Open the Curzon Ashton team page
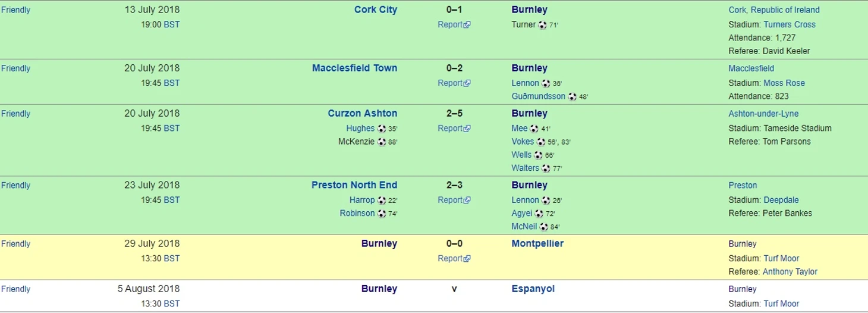Screen dimensions: 868x313 click(x=362, y=114)
